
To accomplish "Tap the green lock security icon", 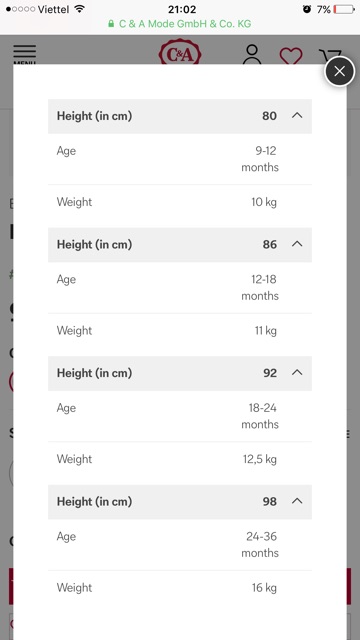I will point(111,24).
